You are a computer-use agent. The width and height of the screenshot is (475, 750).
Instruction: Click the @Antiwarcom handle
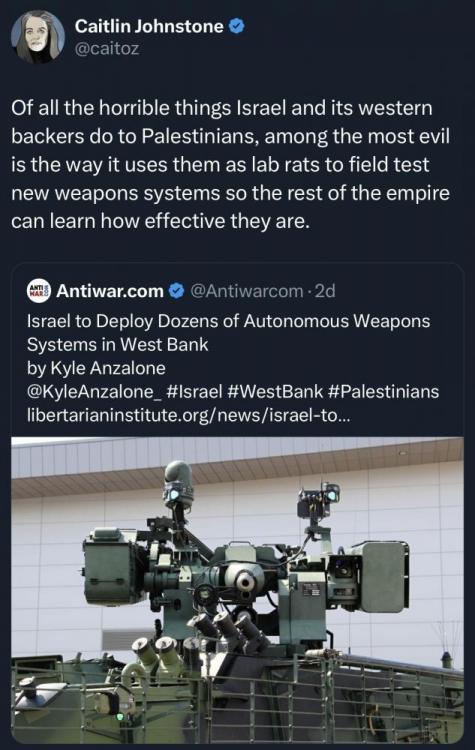coord(247,291)
